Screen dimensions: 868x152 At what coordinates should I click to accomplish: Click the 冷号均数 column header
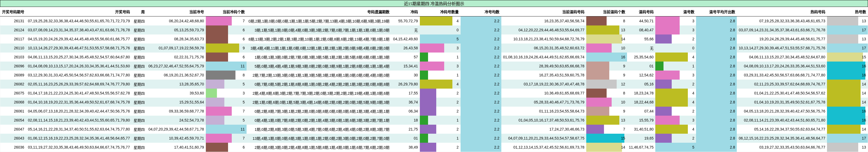[x=492, y=12]
